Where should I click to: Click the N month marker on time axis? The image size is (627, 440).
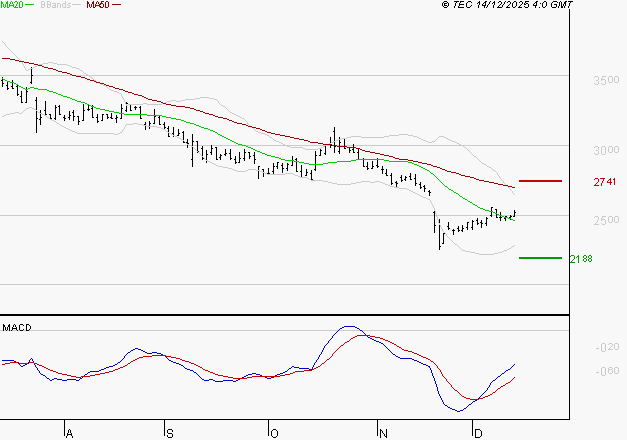tap(383, 433)
